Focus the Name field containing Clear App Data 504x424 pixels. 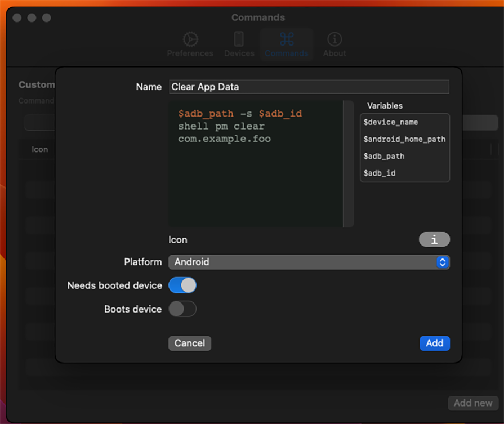click(x=309, y=87)
